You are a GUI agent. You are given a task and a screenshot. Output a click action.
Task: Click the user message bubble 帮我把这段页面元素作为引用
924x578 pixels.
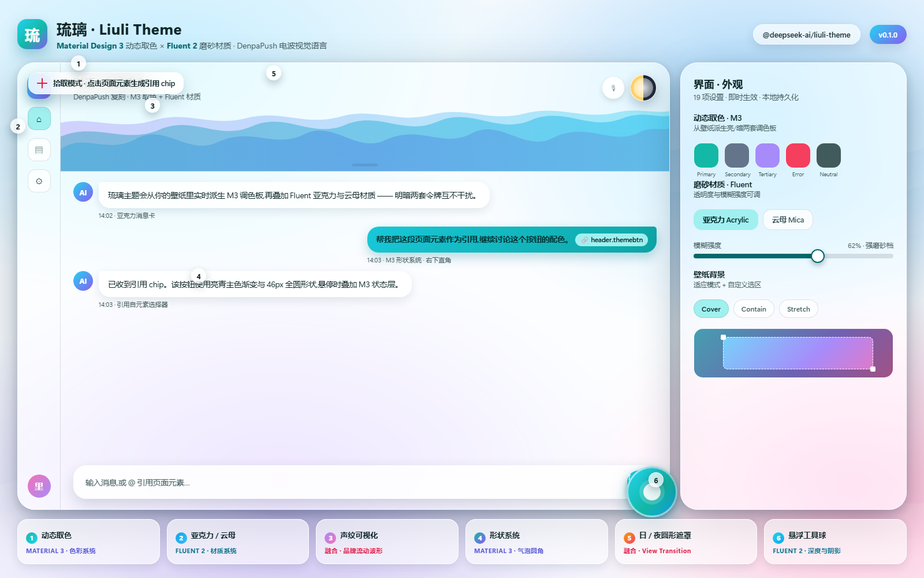pos(512,239)
